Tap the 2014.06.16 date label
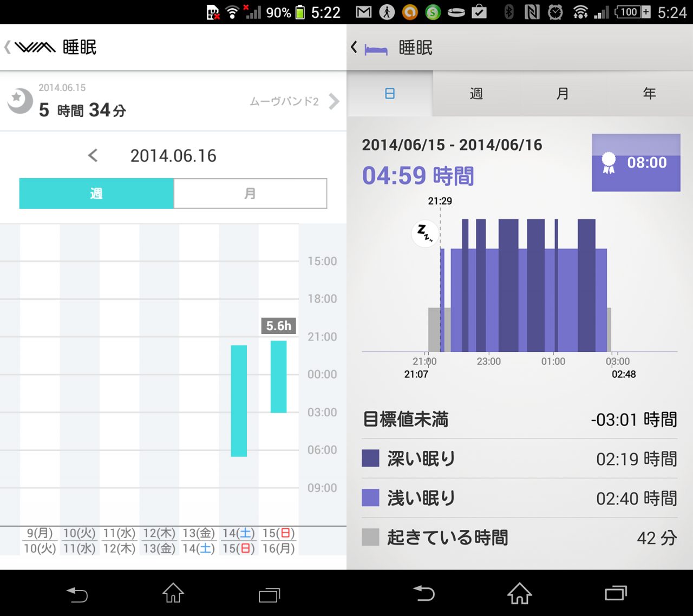This screenshot has width=693, height=616. click(x=173, y=156)
